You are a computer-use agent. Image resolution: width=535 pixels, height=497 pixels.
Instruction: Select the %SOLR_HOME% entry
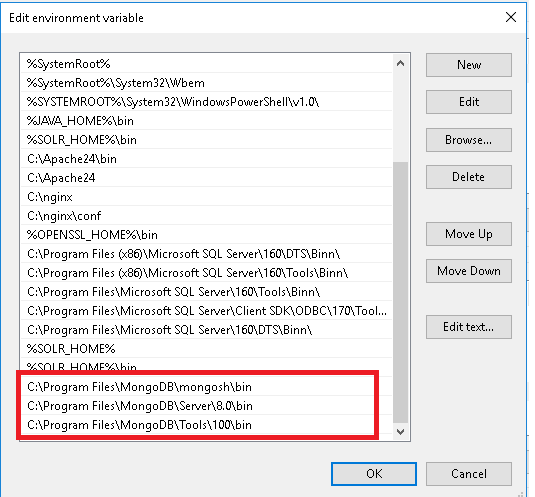tap(206, 349)
